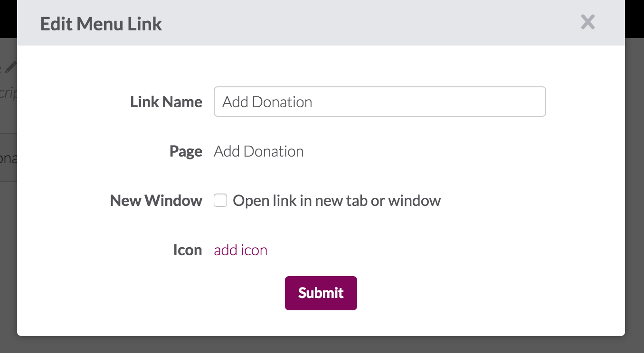Click the gray header bar of the dialog
This screenshot has height=353, width=644.
coord(321,23)
